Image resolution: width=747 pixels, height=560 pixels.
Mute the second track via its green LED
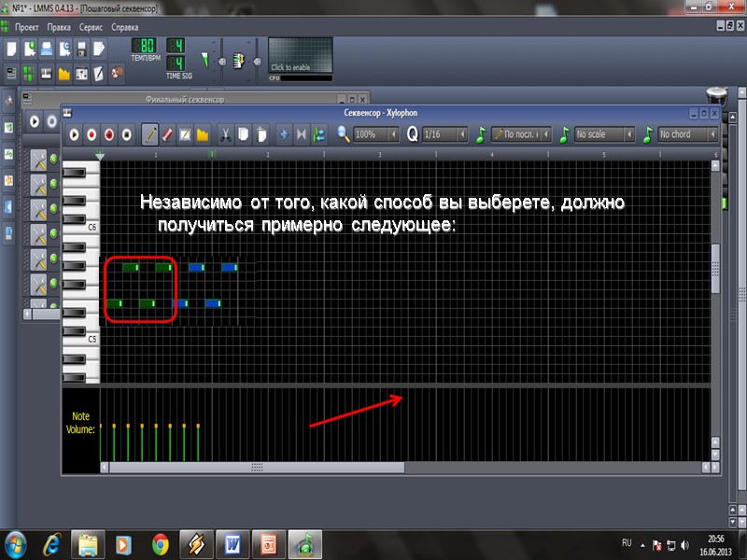pyautogui.click(x=54, y=183)
